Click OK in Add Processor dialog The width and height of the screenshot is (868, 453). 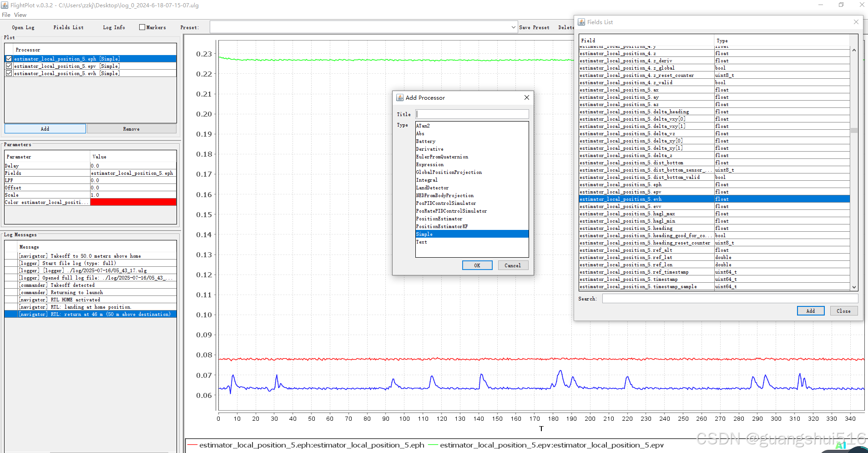point(477,265)
